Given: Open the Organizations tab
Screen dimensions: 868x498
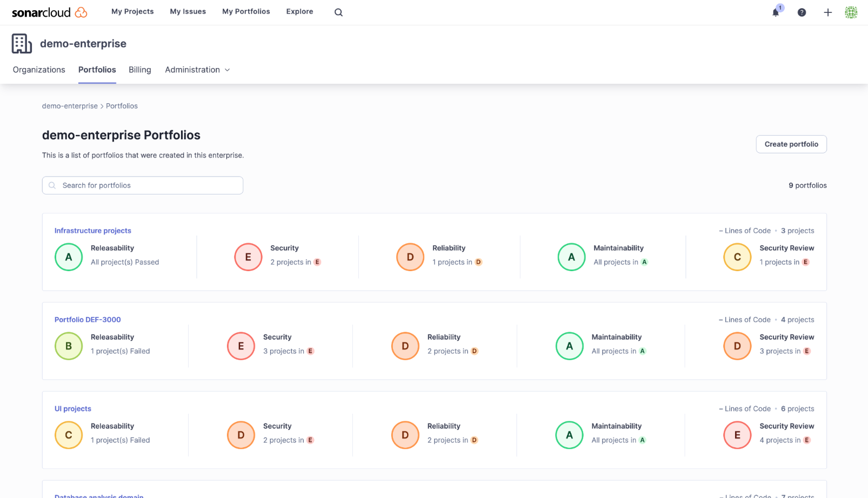Looking at the screenshot, I should 38,70.
